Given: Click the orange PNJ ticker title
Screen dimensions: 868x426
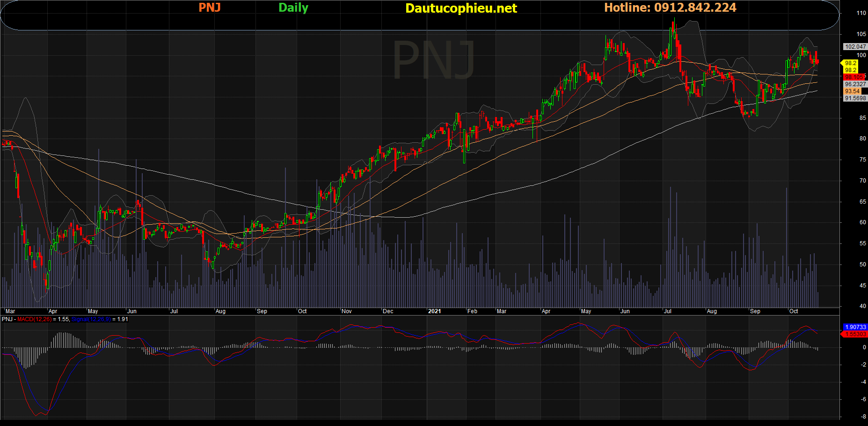Looking at the screenshot, I should 209,7.
